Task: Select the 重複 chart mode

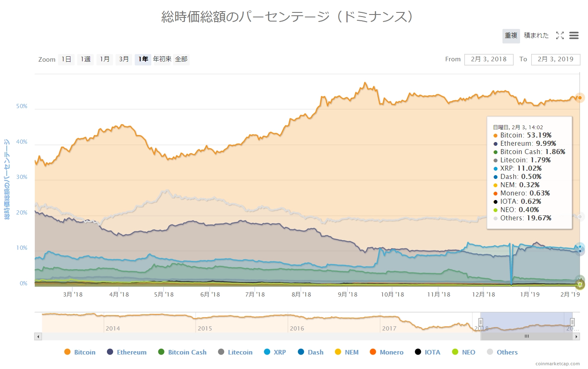Action: pos(511,36)
